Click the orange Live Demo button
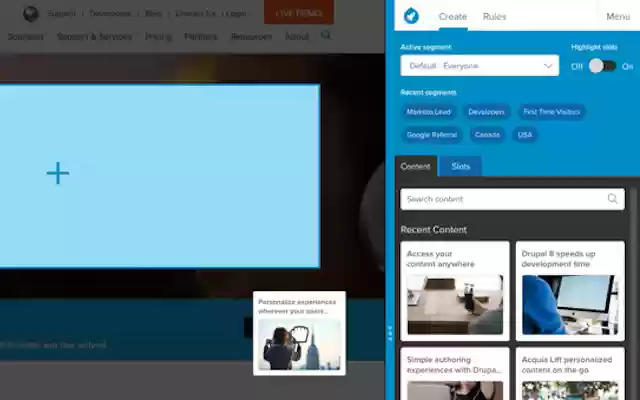 point(299,12)
